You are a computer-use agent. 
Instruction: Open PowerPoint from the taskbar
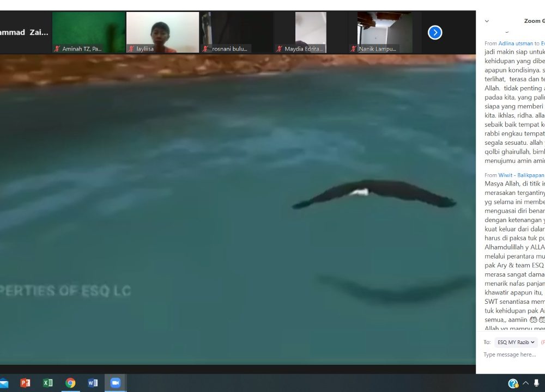[x=25, y=383]
